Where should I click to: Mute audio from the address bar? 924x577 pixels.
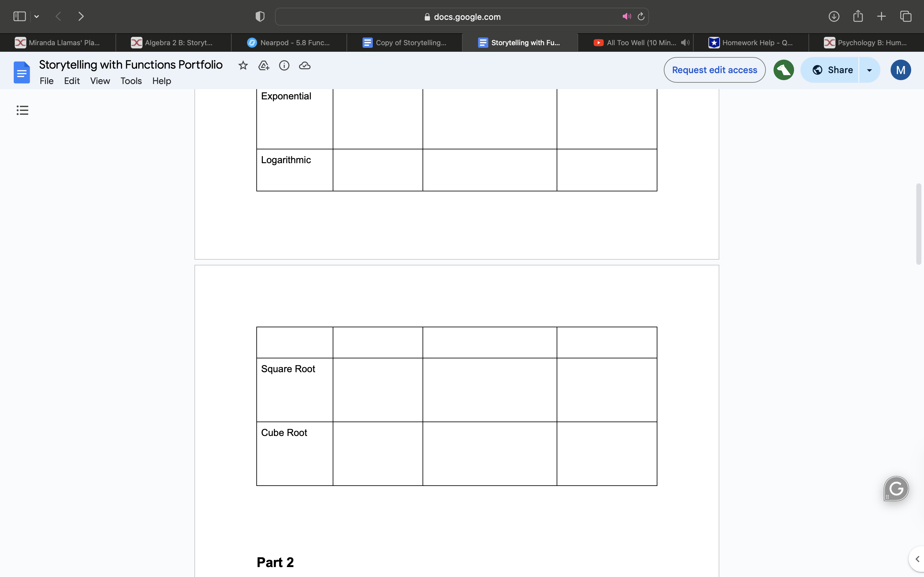pos(626,16)
